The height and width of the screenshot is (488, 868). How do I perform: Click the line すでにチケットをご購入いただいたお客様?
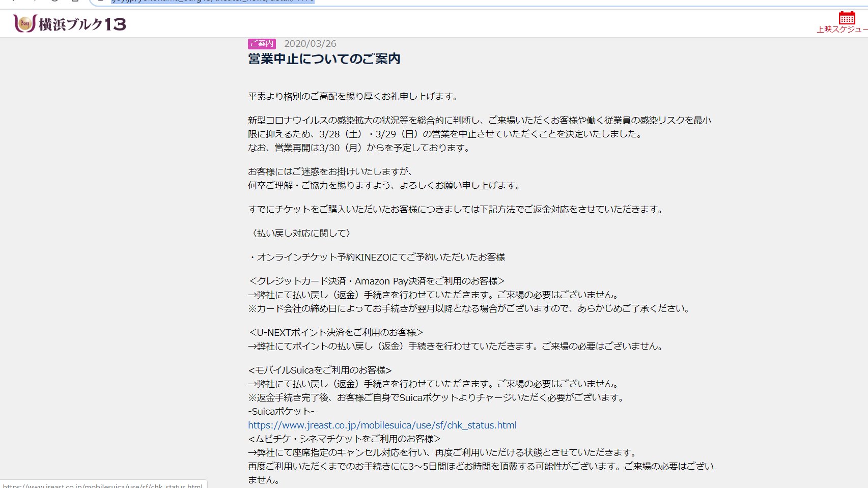(457, 209)
